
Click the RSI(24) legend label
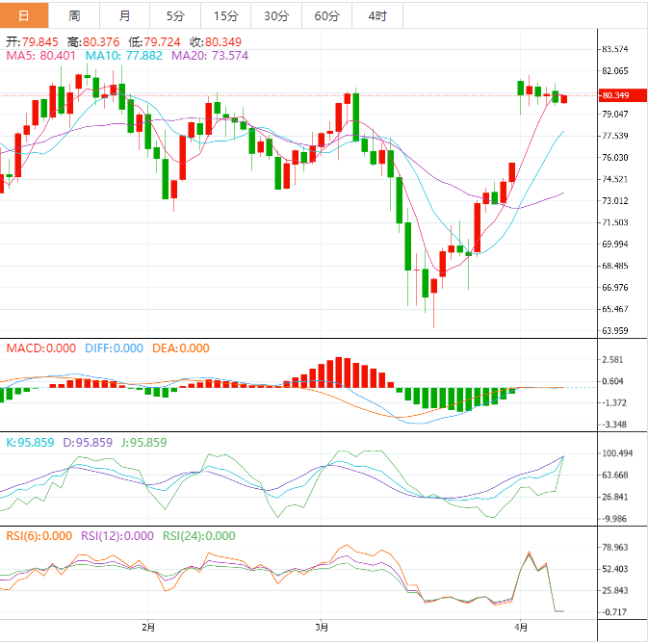198,536
